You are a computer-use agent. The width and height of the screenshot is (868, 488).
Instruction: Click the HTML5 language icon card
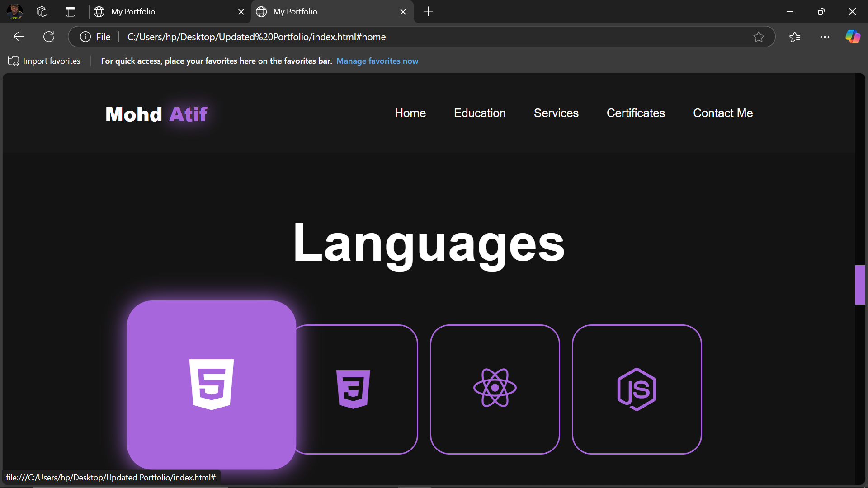pyautogui.click(x=211, y=385)
